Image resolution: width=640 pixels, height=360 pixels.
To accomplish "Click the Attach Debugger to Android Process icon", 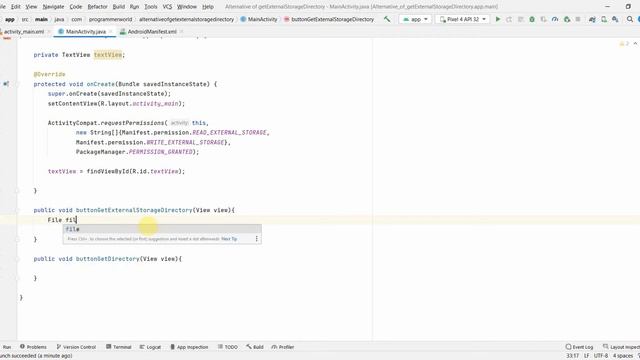I will [567, 19].
